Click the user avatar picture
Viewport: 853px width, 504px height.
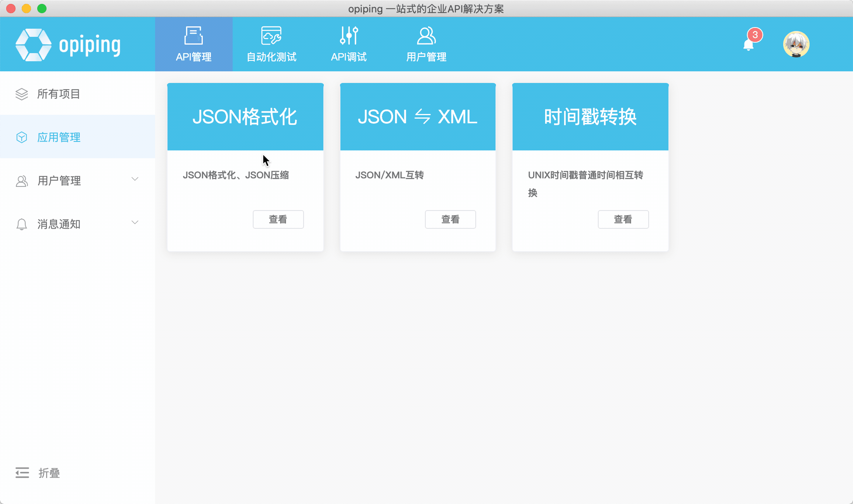(796, 44)
